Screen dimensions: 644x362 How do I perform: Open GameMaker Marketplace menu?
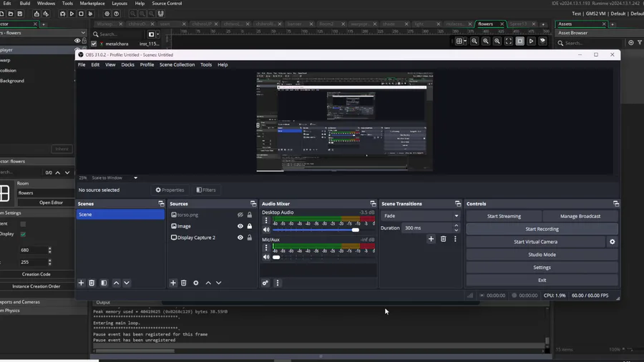point(92,4)
